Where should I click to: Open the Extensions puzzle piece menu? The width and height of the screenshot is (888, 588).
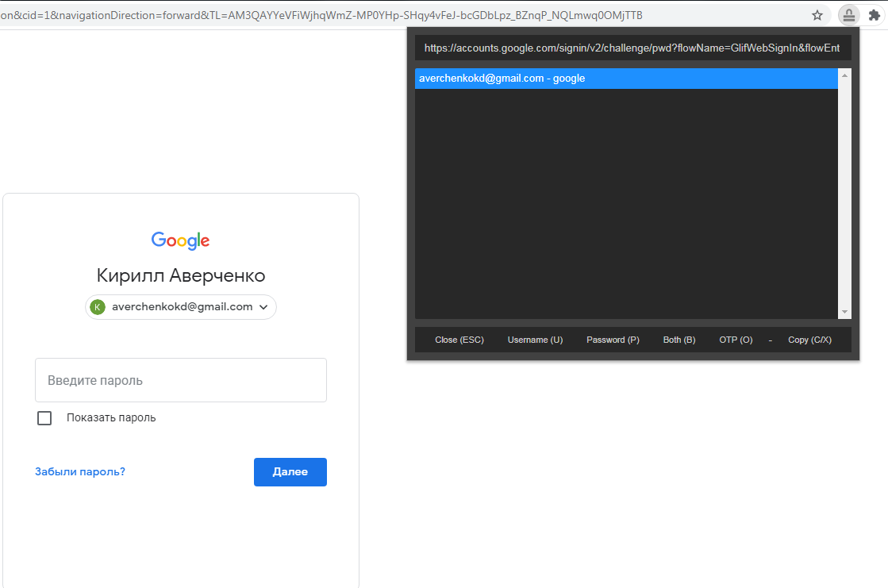[875, 15]
